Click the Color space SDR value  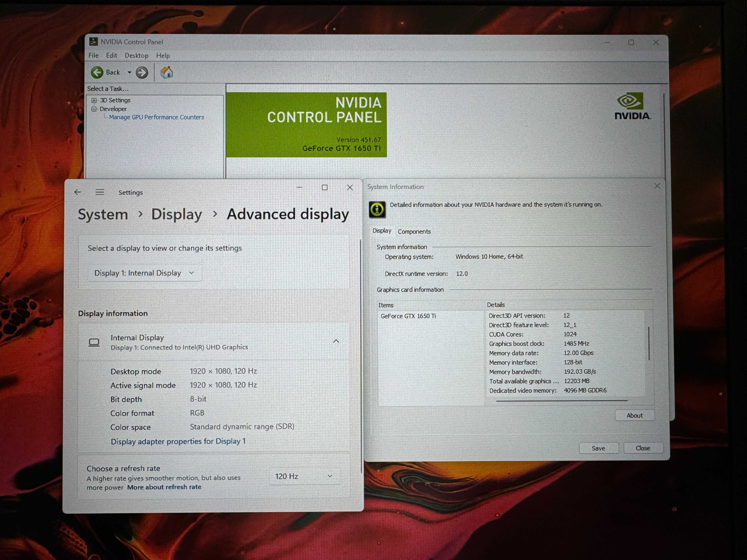(x=242, y=427)
